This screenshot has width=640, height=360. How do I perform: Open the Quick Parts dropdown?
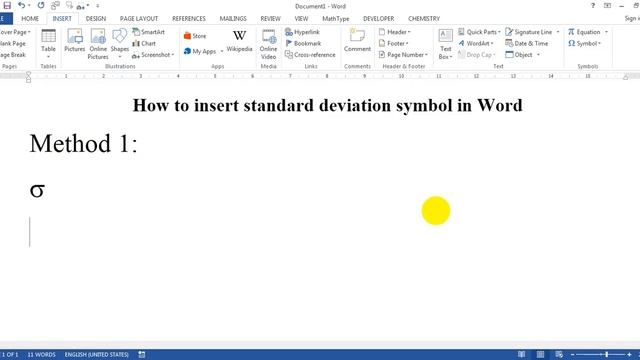(x=479, y=32)
